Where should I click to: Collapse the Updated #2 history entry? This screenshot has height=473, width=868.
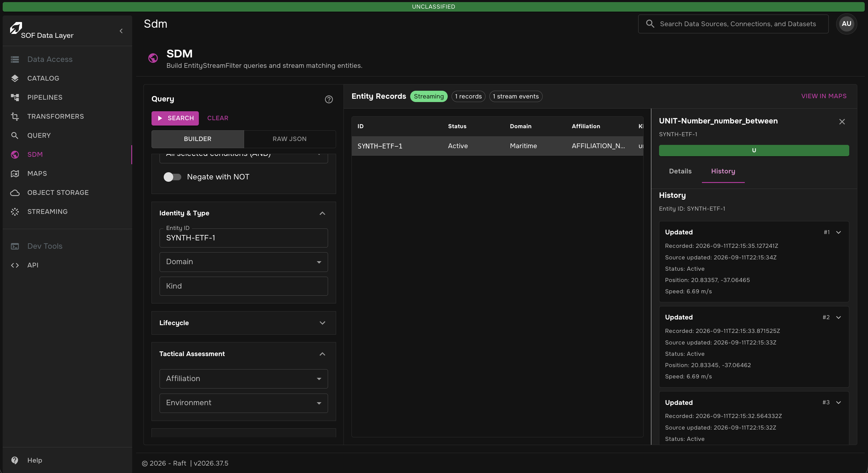[x=838, y=317]
